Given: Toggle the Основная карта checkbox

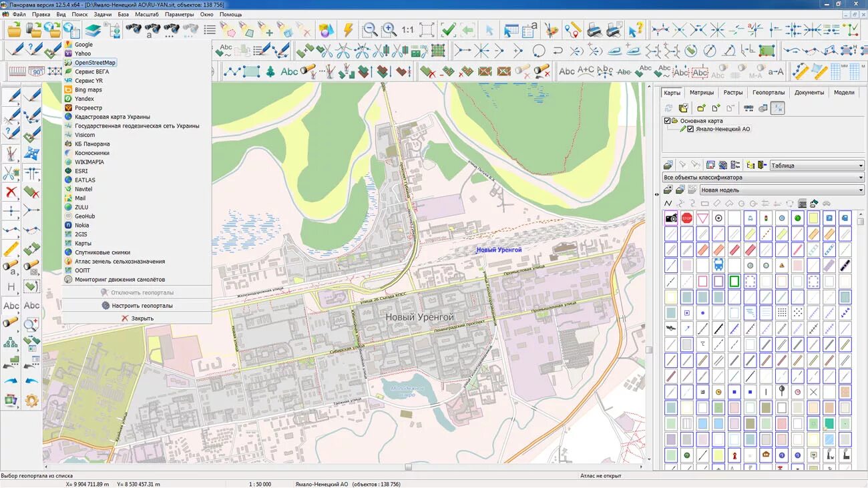Looking at the screenshot, I should [667, 121].
